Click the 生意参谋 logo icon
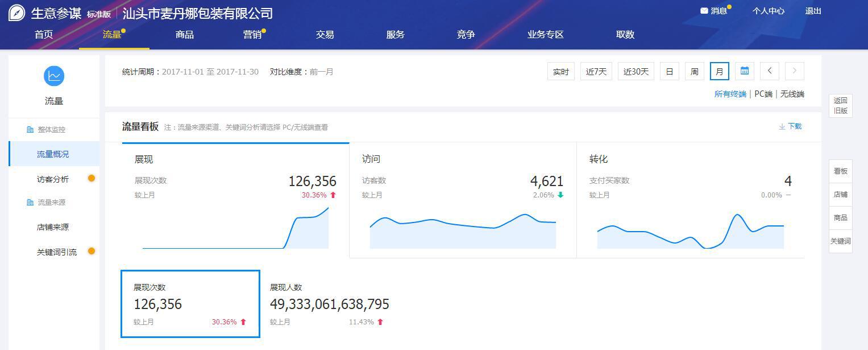 click(16, 12)
